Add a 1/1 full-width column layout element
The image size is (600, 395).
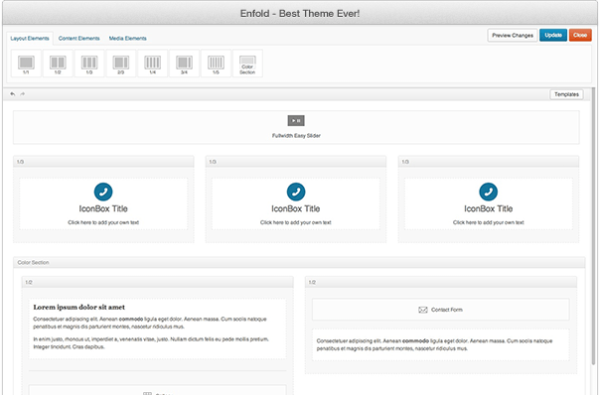(x=26, y=64)
